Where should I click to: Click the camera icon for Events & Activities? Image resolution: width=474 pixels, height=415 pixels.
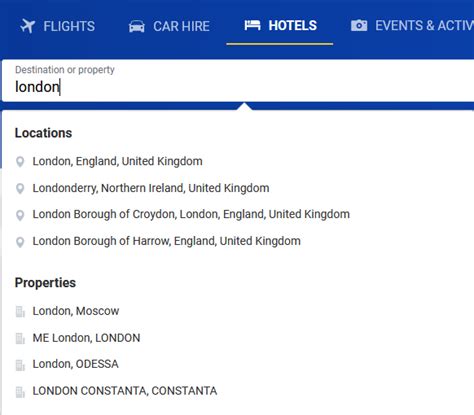(359, 25)
